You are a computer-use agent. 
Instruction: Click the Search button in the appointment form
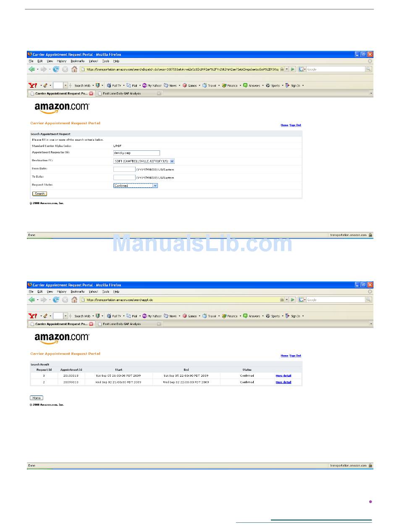click(x=39, y=194)
